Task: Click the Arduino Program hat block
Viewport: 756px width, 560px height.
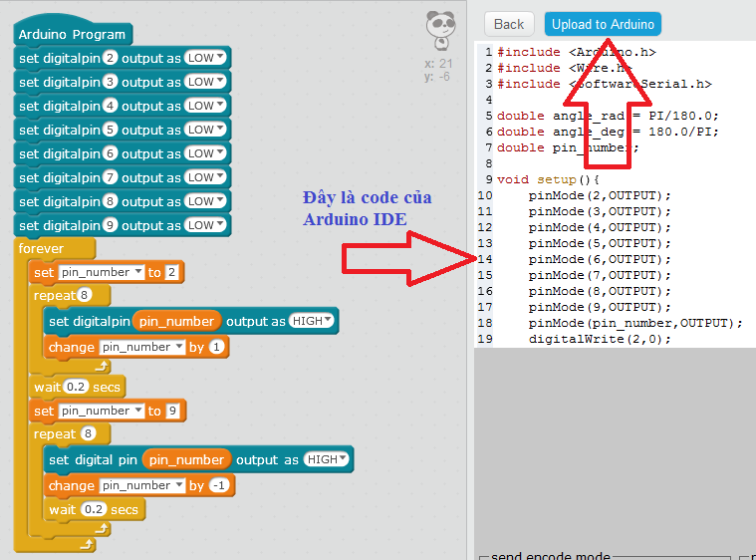Action: click(x=73, y=32)
